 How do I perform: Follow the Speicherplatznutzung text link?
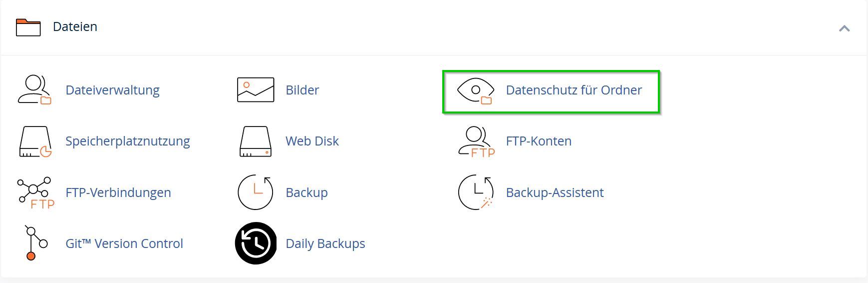[x=128, y=141]
